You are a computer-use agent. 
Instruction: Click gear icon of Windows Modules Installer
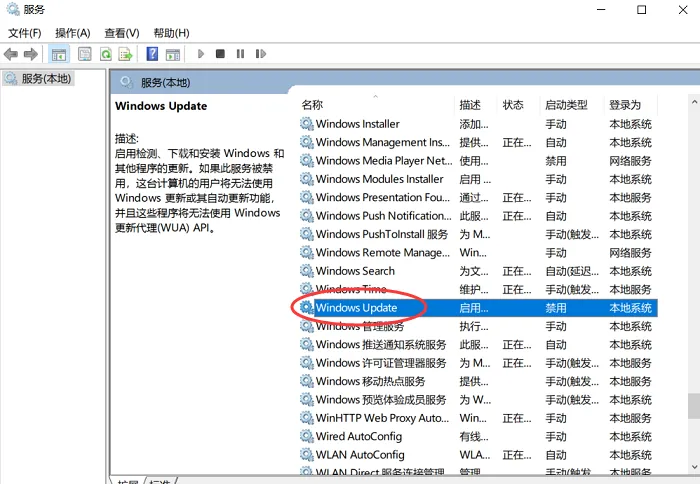(x=306, y=179)
